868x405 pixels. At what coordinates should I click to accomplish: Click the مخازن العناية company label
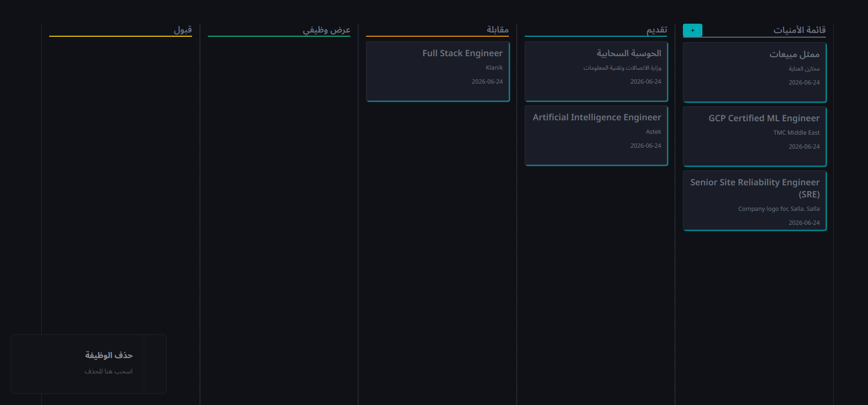coord(804,69)
